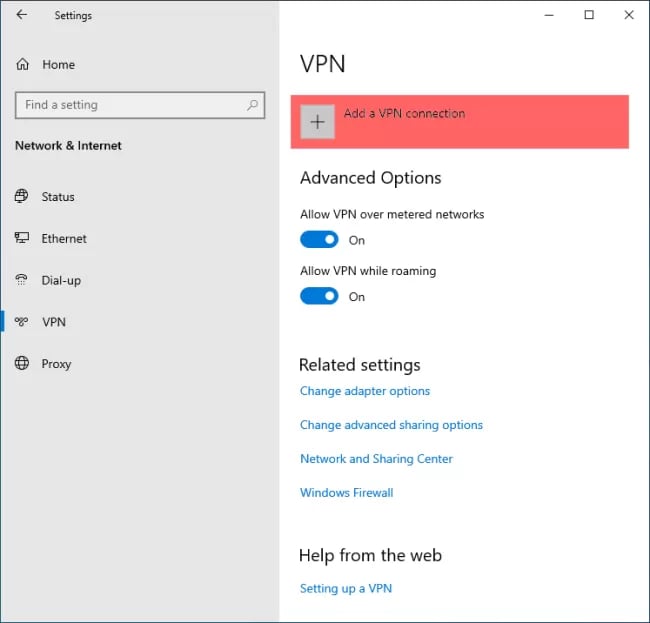Screen dimensions: 650x623
Task: Click Add a VPN connection text
Action: [x=404, y=113]
